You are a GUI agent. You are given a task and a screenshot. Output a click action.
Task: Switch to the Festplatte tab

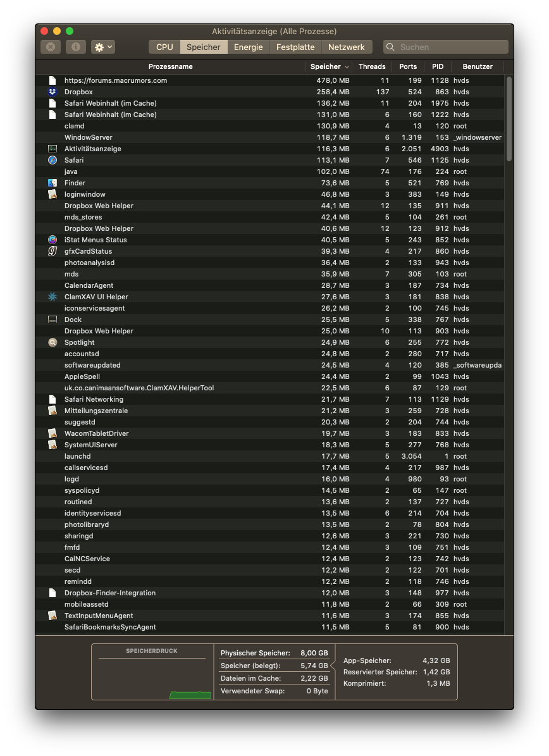(x=295, y=47)
